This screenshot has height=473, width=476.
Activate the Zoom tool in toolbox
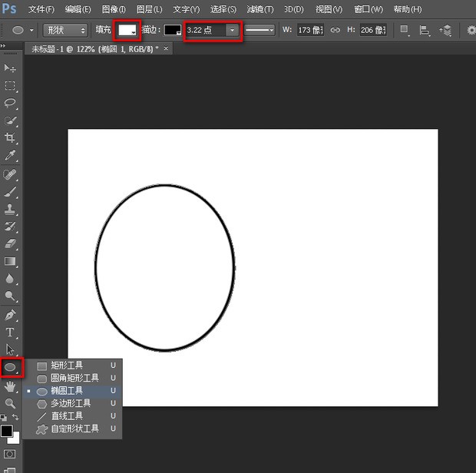[11, 403]
